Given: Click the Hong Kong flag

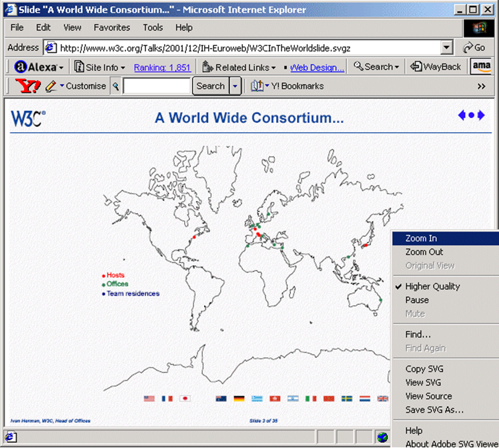Looking at the screenshot, I should pos(275,399).
